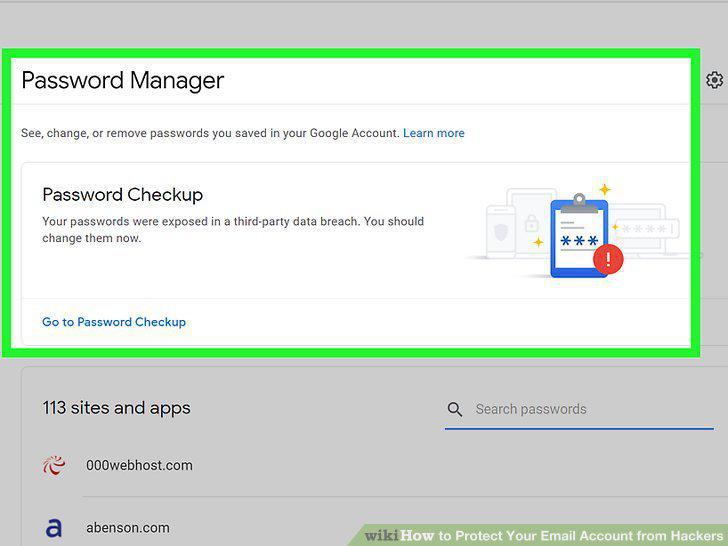
Task: Click the data breach warning text
Action: point(233,229)
